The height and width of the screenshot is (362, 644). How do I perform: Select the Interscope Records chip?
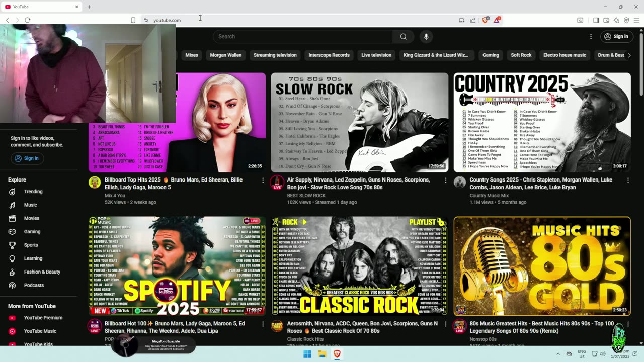(329, 55)
